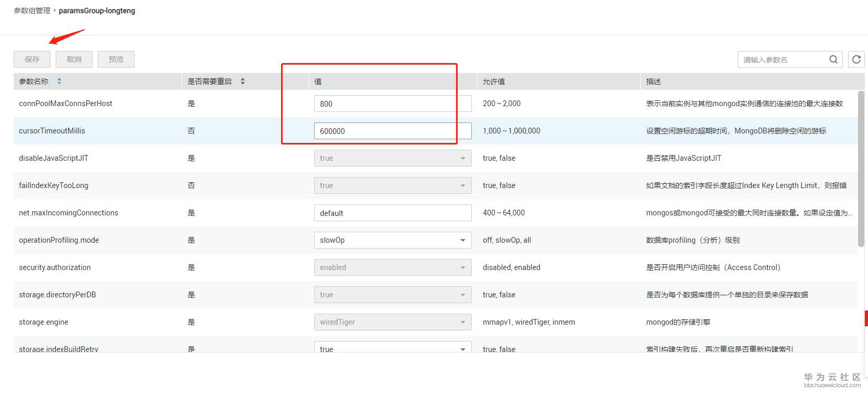
Task: Click the 预览 button
Action: tap(116, 59)
